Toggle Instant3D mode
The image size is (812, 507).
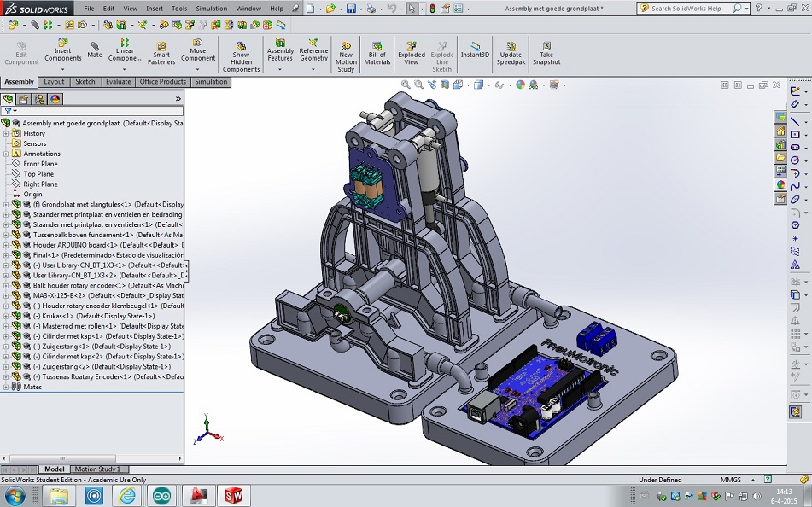(475, 50)
